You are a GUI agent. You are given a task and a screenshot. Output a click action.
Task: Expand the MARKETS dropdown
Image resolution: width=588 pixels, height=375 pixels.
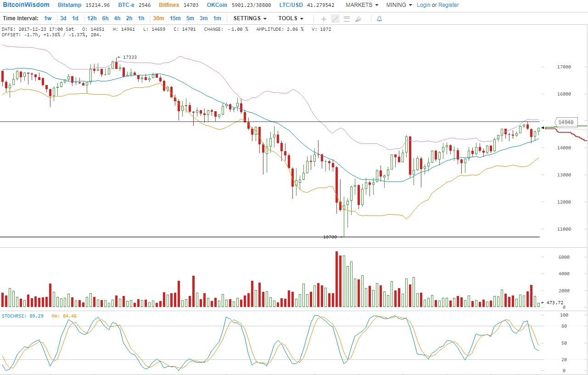(362, 5)
